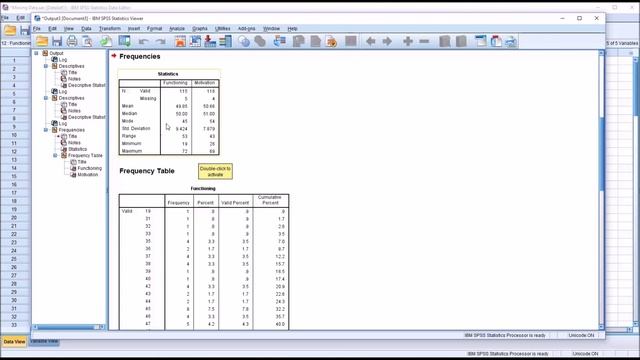This screenshot has height=360, width=640.
Task: Switch to Variable View tab in Data Editor
Action: [44, 341]
